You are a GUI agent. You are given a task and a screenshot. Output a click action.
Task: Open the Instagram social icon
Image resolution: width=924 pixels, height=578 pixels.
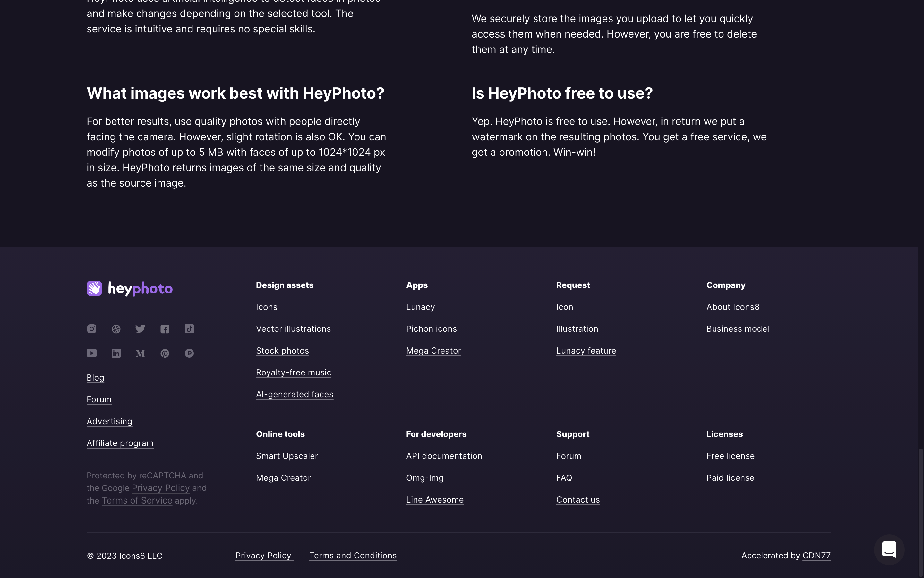(92, 329)
